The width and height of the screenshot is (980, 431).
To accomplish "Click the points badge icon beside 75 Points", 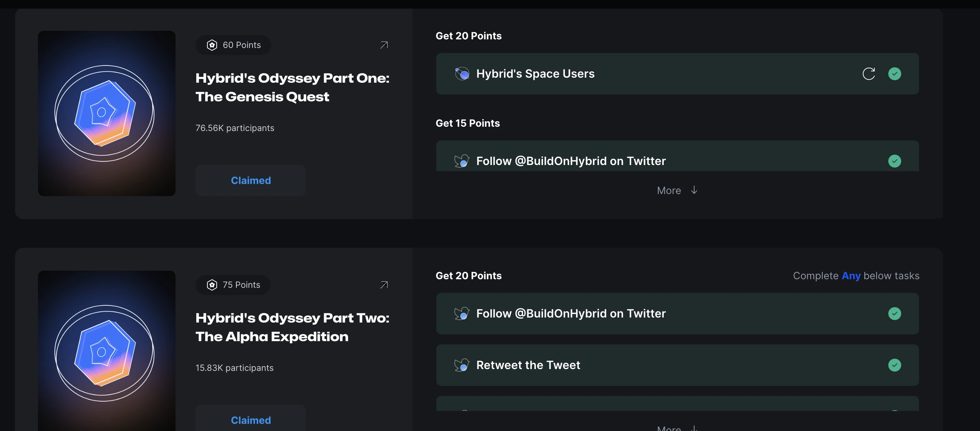I will 212,285.
